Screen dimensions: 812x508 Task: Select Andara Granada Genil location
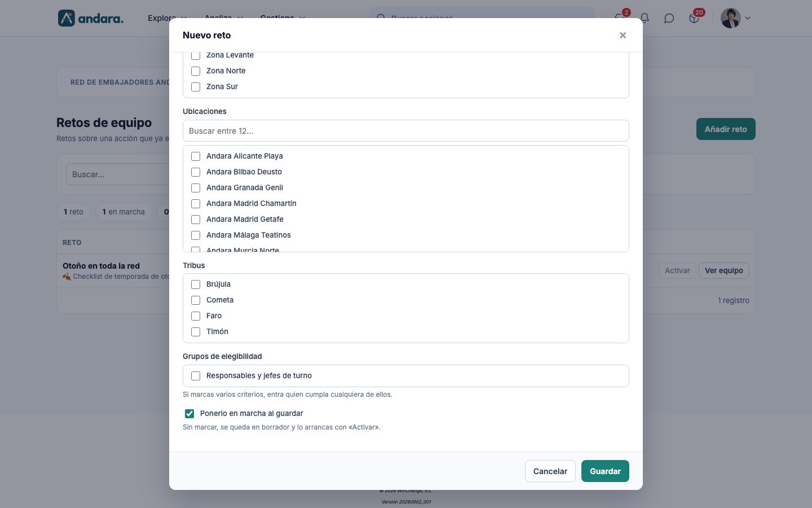pyautogui.click(x=196, y=188)
